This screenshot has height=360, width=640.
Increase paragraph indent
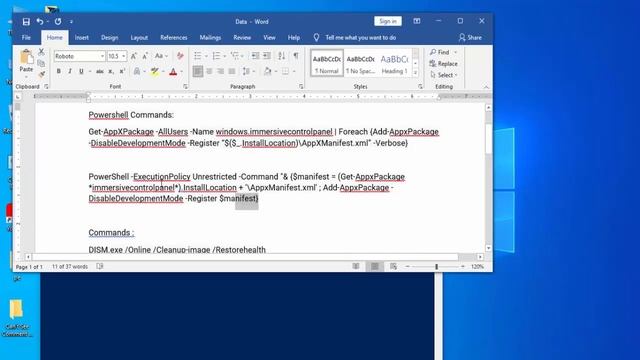(267, 56)
